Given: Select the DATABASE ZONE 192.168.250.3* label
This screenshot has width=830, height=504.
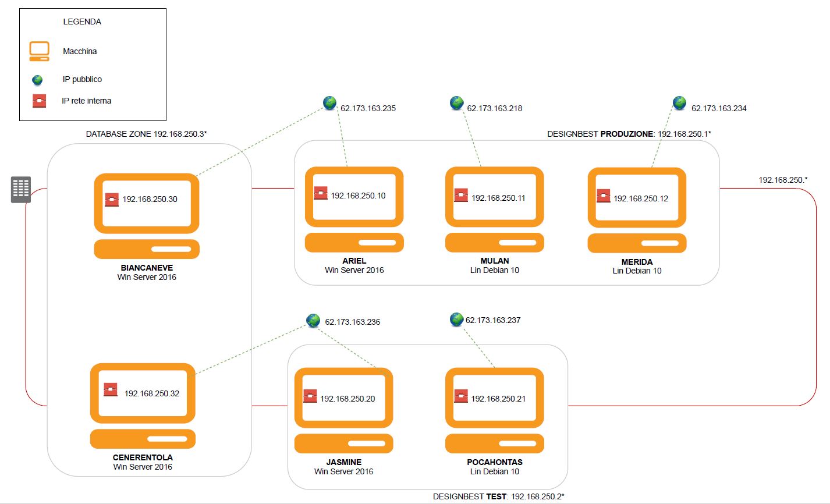Looking at the screenshot, I should 147,134.
